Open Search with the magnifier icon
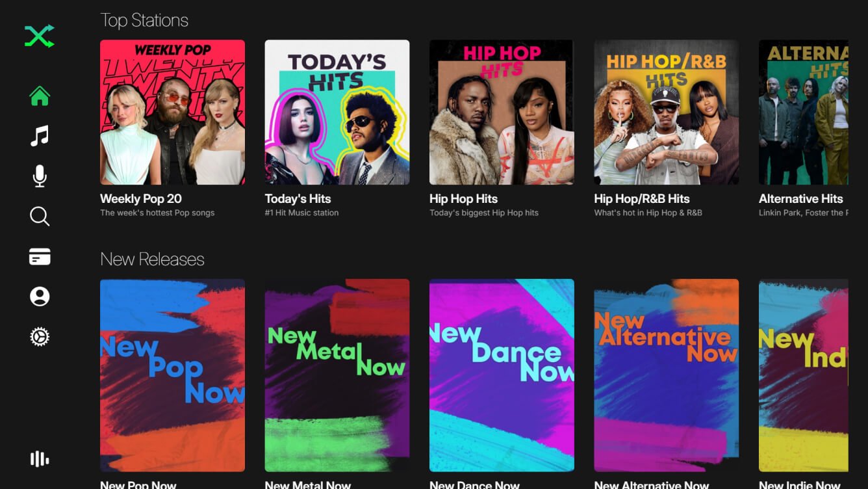Image resolution: width=868 pixels, height=489 pixels. [40, 217]
